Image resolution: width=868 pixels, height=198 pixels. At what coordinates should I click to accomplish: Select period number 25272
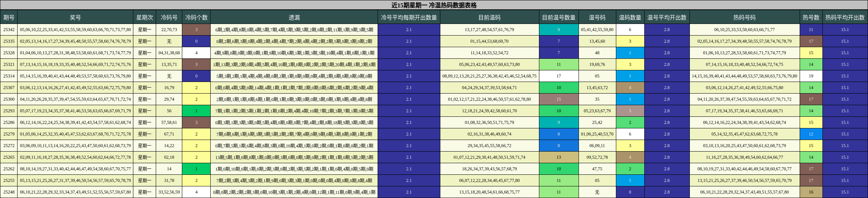point(9,146)
